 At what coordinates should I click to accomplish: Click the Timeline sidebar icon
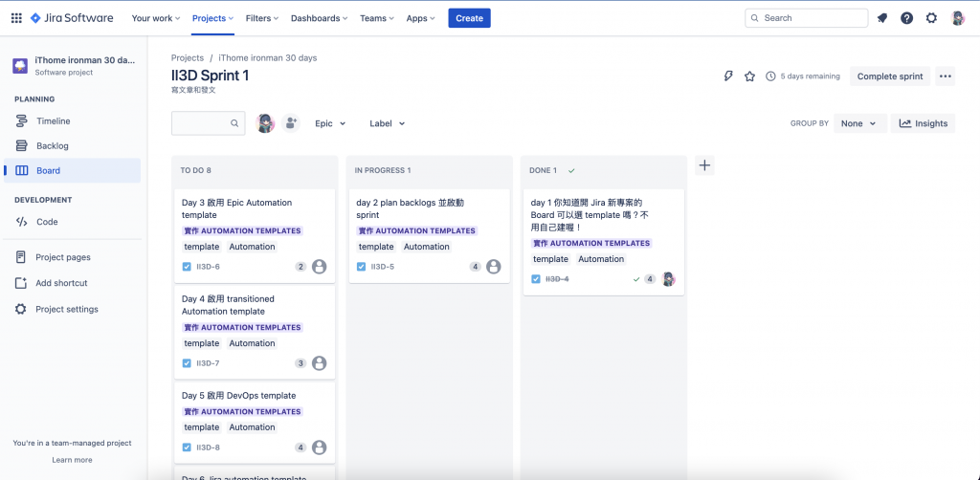[21, 121]
